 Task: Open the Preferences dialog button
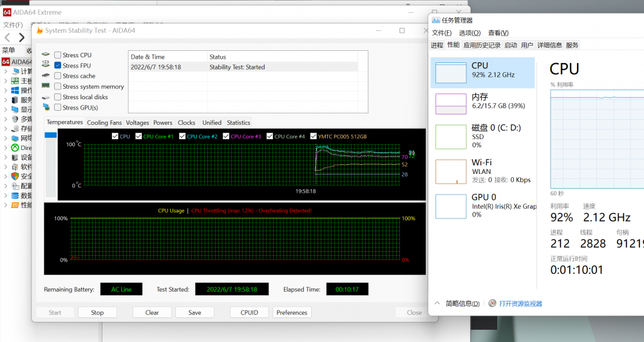coord(292,312)
